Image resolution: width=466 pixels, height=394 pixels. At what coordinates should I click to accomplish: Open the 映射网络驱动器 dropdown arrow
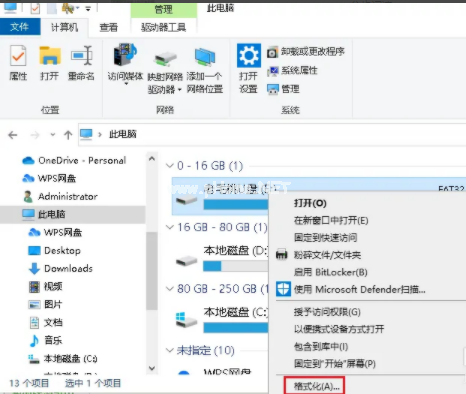[x=179, y=89]
